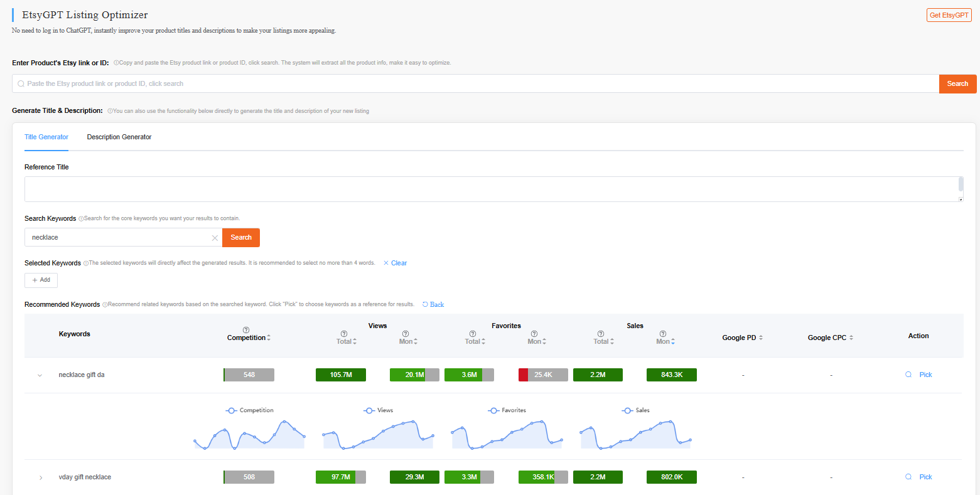The height and width of the screenshot is (495, 980).
Task: Click the magnifier icon beside Pick for necklace gift da
Action: click(x=908, y=375)
